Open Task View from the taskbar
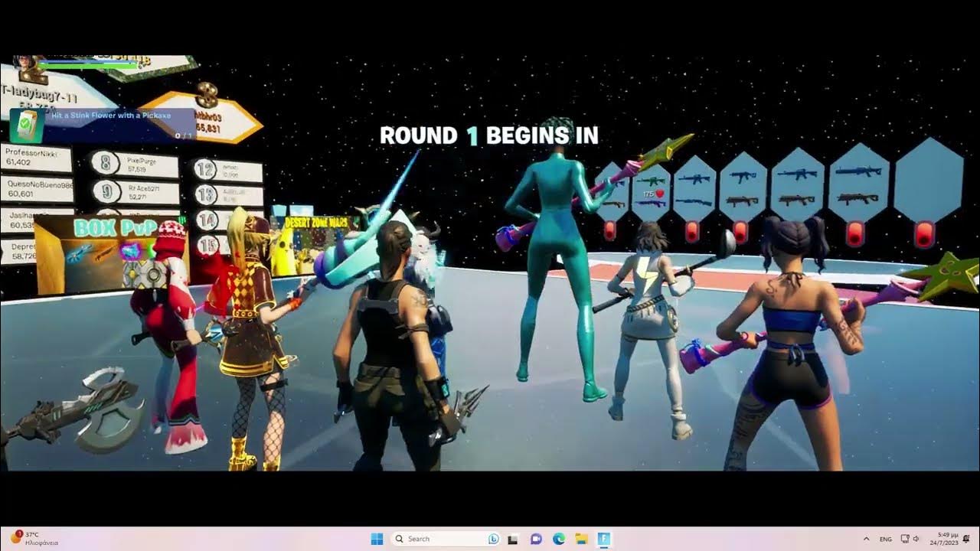 click(x=514, y=539)
